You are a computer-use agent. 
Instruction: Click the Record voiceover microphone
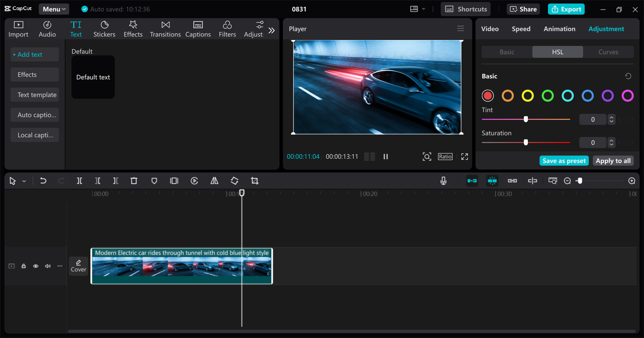click(443, 181)
